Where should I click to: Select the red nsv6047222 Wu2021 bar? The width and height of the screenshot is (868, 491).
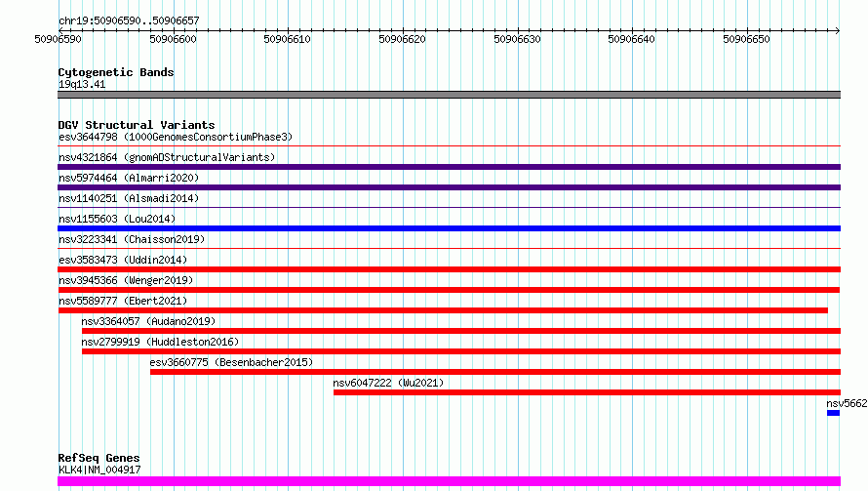pyautogui.click(x=587, y=392)
